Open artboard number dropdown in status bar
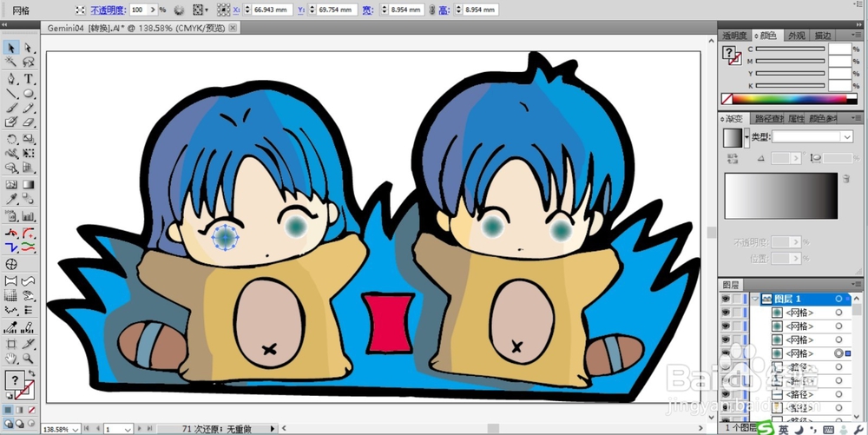 [128, 430]
